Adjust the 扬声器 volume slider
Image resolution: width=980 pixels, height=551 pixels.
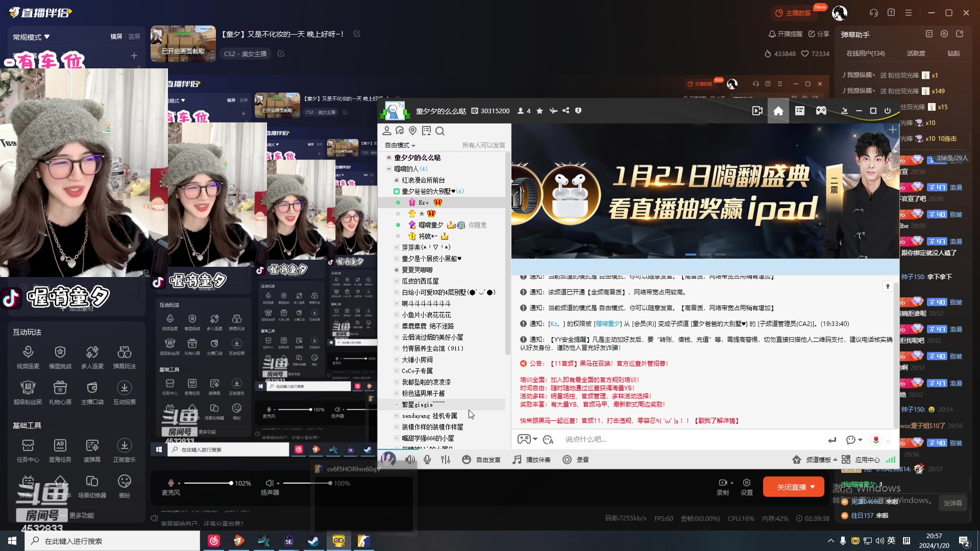click(307, 483)
